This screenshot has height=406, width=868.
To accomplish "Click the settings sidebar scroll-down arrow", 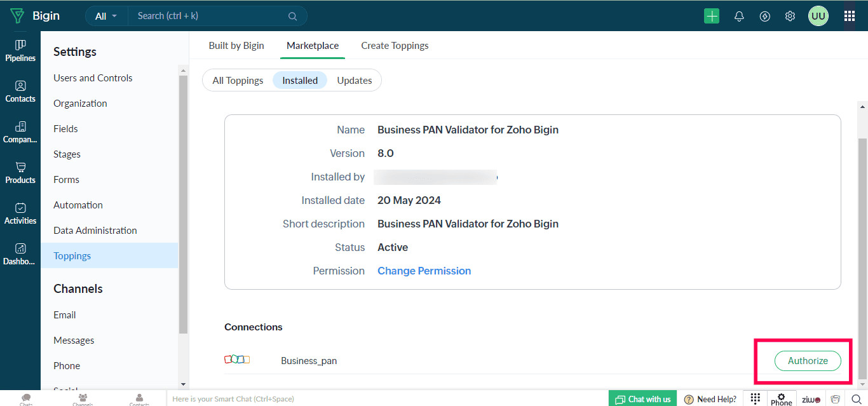I will 184,384.
